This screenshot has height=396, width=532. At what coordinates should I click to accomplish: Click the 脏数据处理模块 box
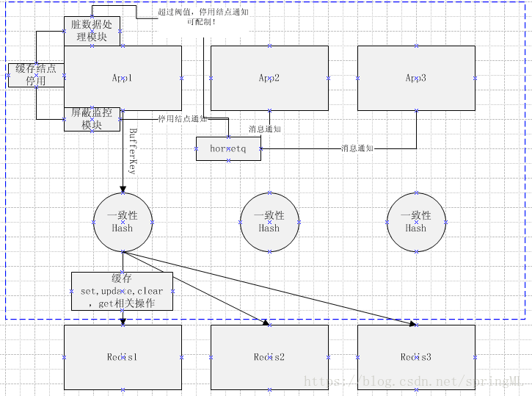pos(92,31)
